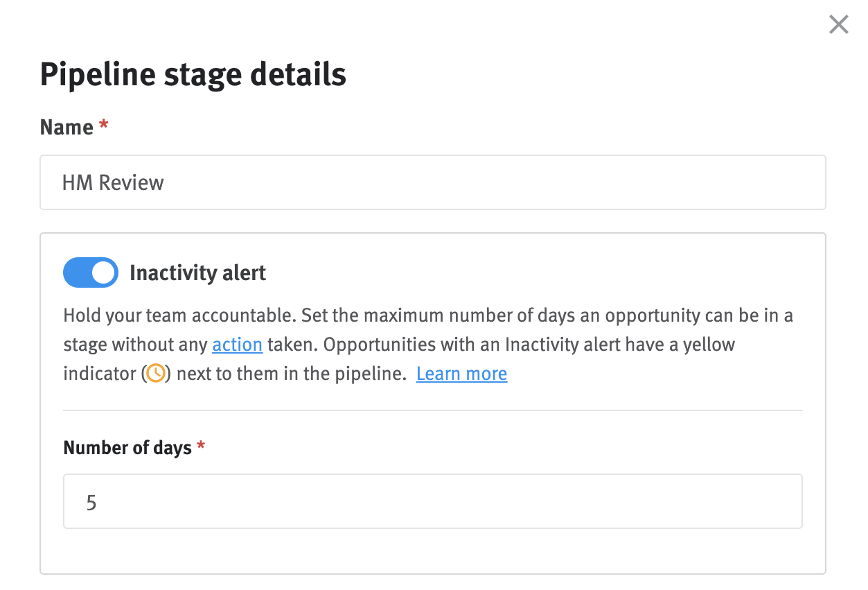Click the "Pipeline stage details" title
Screen dimensions: 868x590
[193, 73]
